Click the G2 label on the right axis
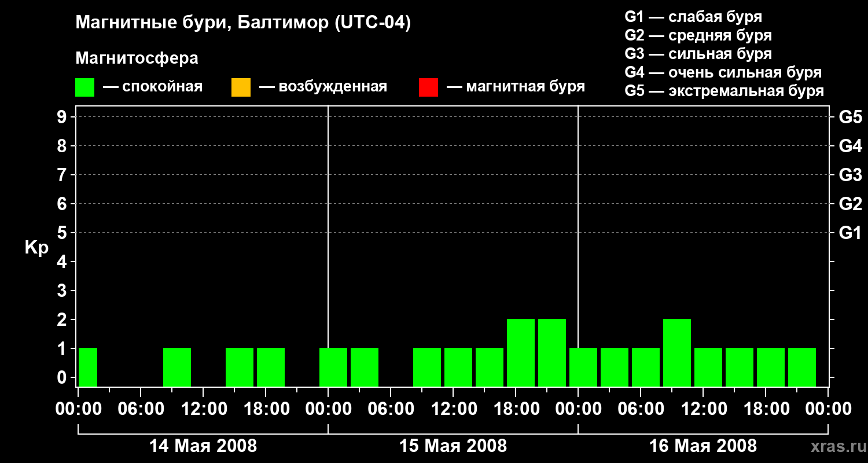The image size is (868, 463). [x=850, y=204]
